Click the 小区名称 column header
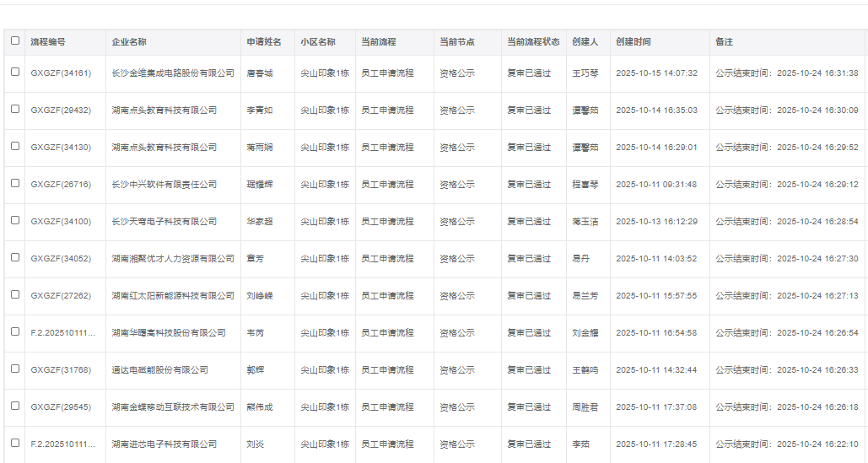The image size is (868, 463). (317, 42)
